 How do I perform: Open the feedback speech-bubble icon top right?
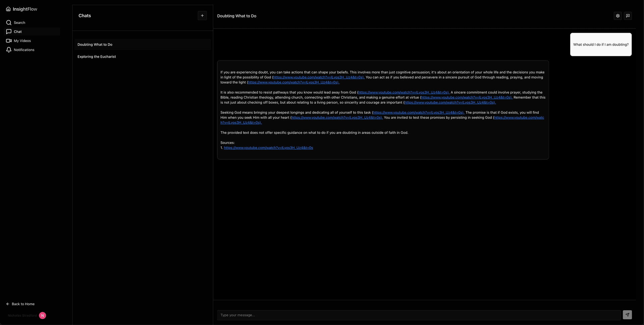click(628, 15)
